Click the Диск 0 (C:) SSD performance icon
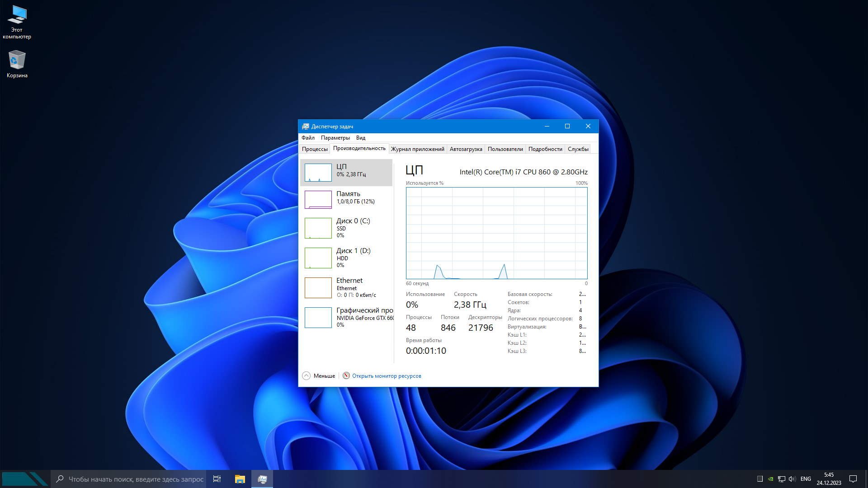Image resolution: width=868 pixels, height=488 pixels. pyautogui.click(x=318, y=228)
